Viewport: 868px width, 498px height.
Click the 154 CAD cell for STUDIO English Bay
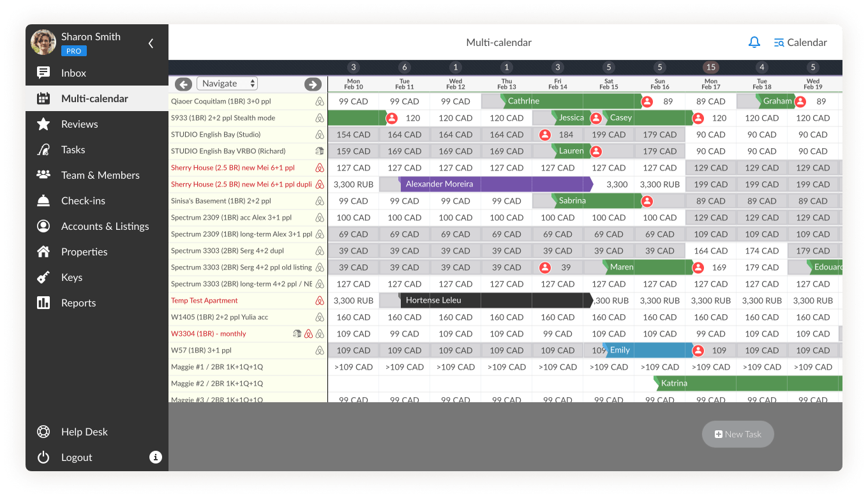click(x=354, y=134)
